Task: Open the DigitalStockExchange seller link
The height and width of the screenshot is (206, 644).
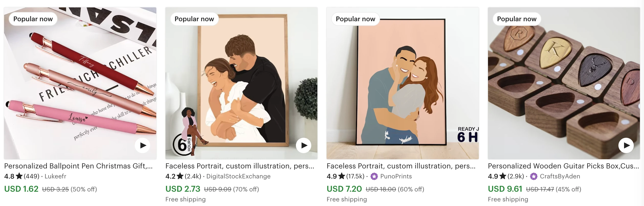Action: point(238,176)
